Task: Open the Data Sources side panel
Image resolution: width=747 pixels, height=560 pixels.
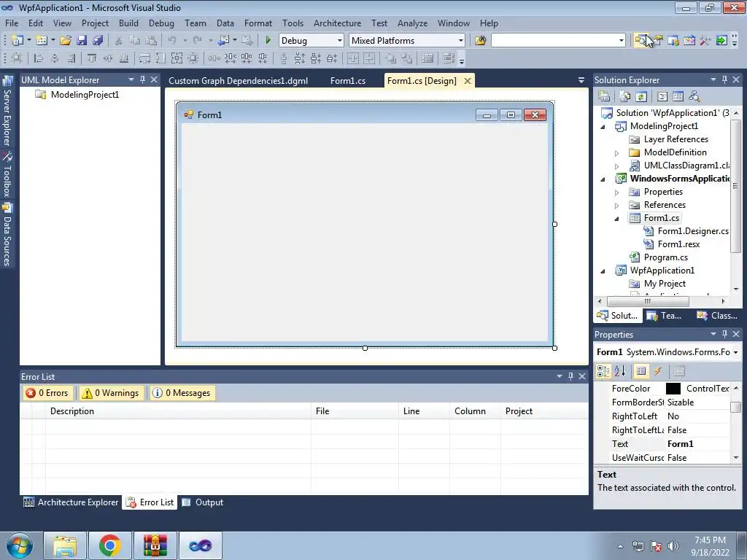Action: pyautogui.click(x=7, y=235)
